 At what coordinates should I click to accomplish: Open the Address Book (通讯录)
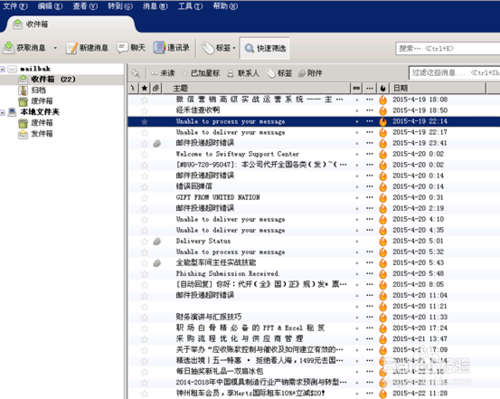(x=171, y=48)
